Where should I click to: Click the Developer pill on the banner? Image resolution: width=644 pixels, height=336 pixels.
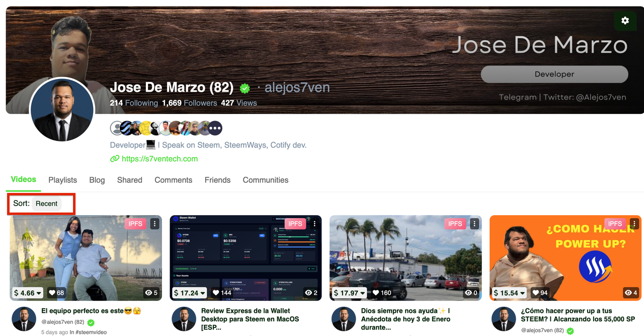tap(554, 74)
